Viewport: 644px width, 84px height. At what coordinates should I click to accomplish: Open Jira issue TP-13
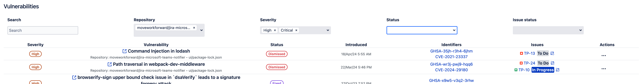(529, 53)
